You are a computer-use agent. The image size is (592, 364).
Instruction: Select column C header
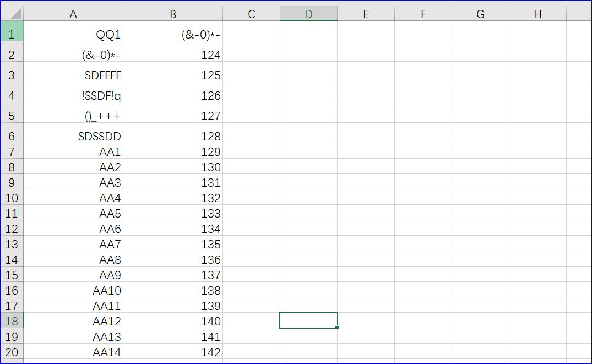point(252,14)
